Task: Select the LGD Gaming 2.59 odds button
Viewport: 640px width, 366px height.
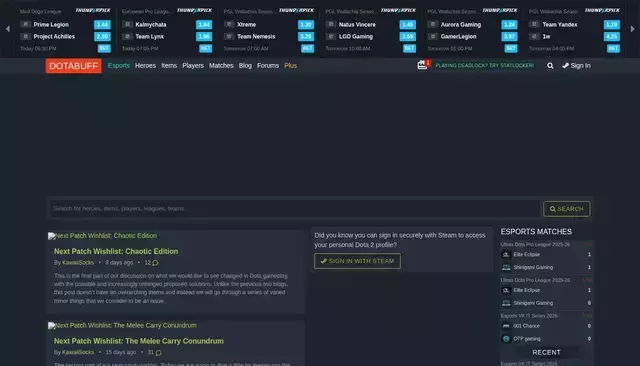Action: pos(407,36)
